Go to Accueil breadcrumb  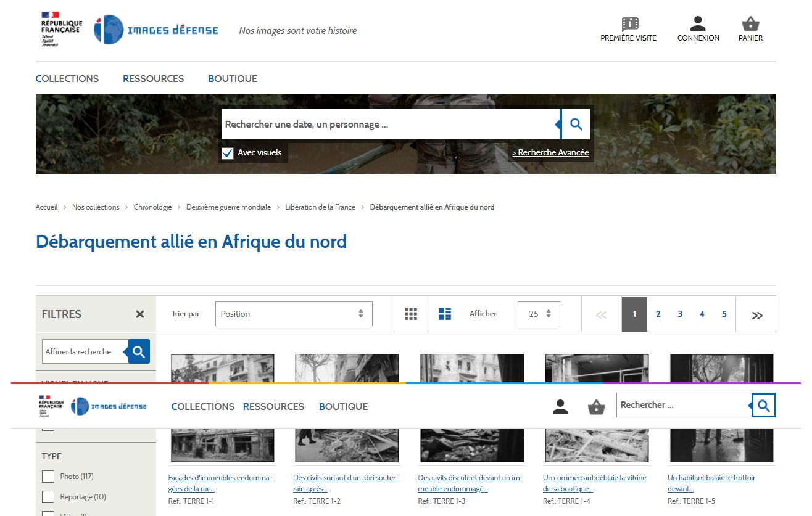tap(46, 207)
